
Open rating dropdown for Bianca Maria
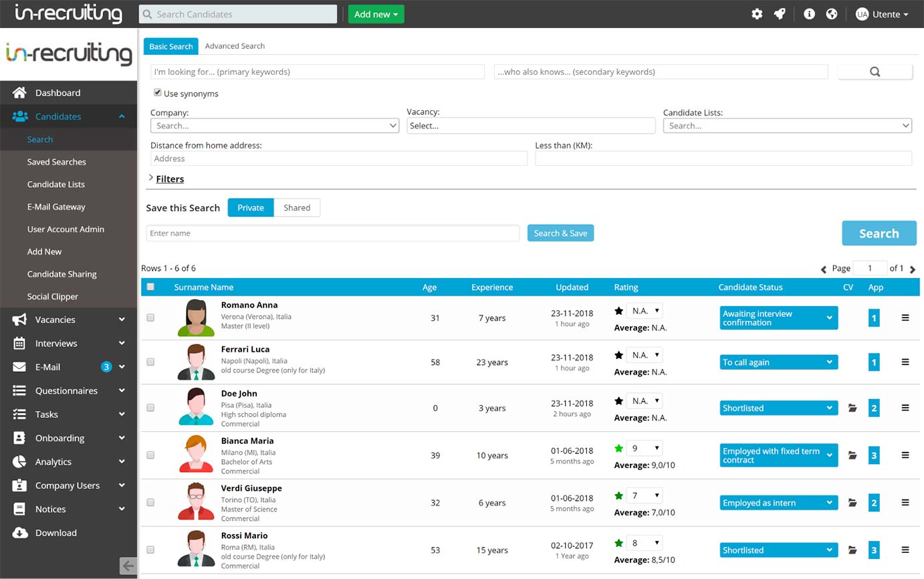tap(645, 448)
